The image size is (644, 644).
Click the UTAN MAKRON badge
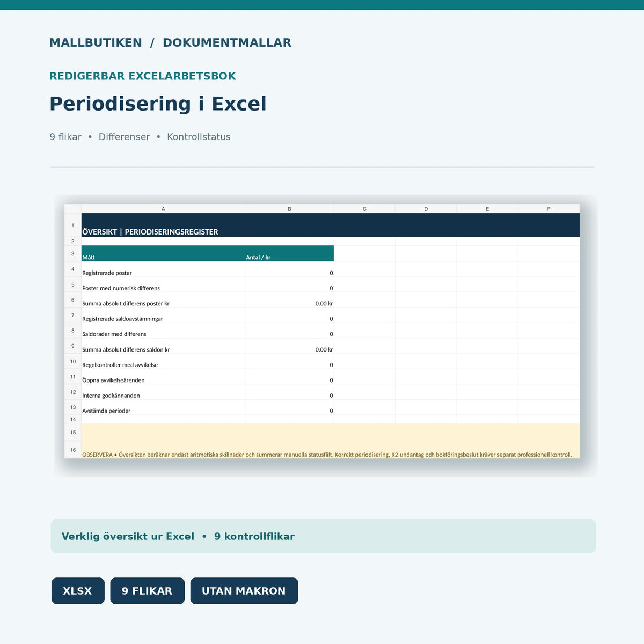244,591
